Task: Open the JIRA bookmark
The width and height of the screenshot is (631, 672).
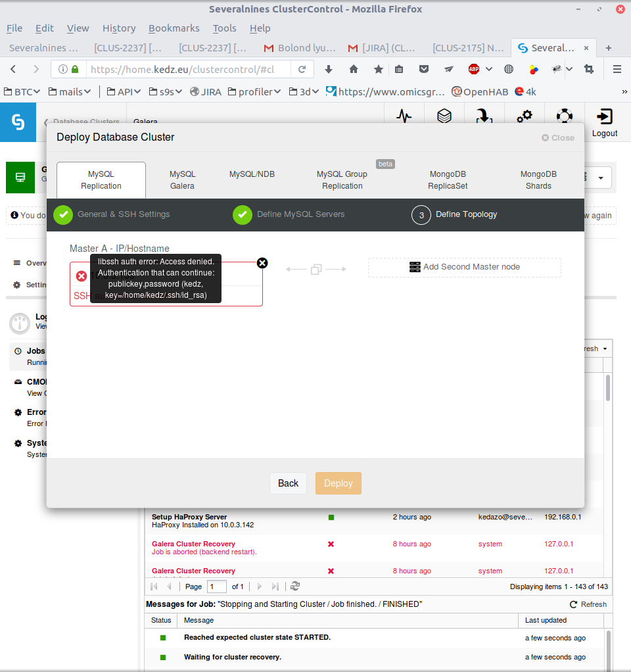Action: 206,91
